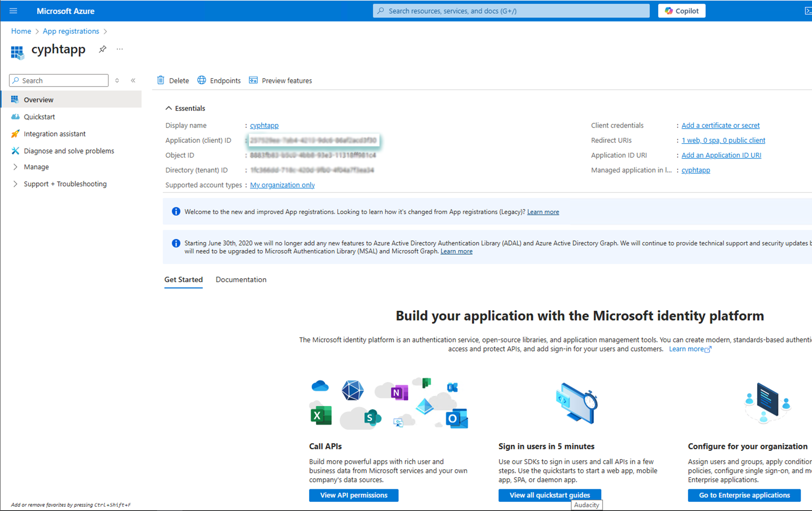Click the Sign in users illustration
Viewport: 812px width, 511px height.
point(576,403)
